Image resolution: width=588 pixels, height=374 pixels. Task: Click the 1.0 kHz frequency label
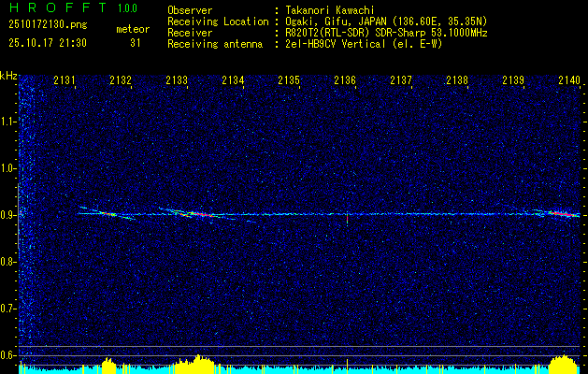[7, 168]
